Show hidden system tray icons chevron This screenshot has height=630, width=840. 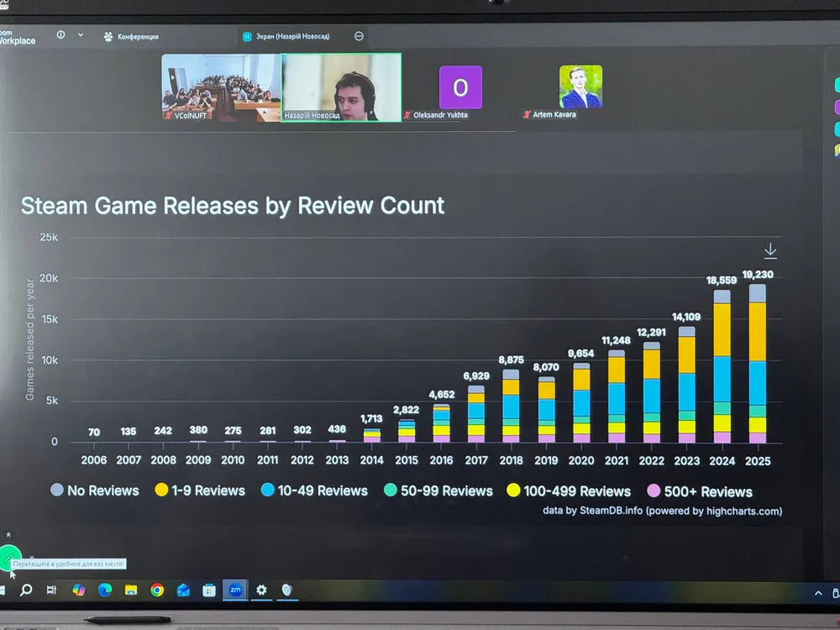[818, 593]
